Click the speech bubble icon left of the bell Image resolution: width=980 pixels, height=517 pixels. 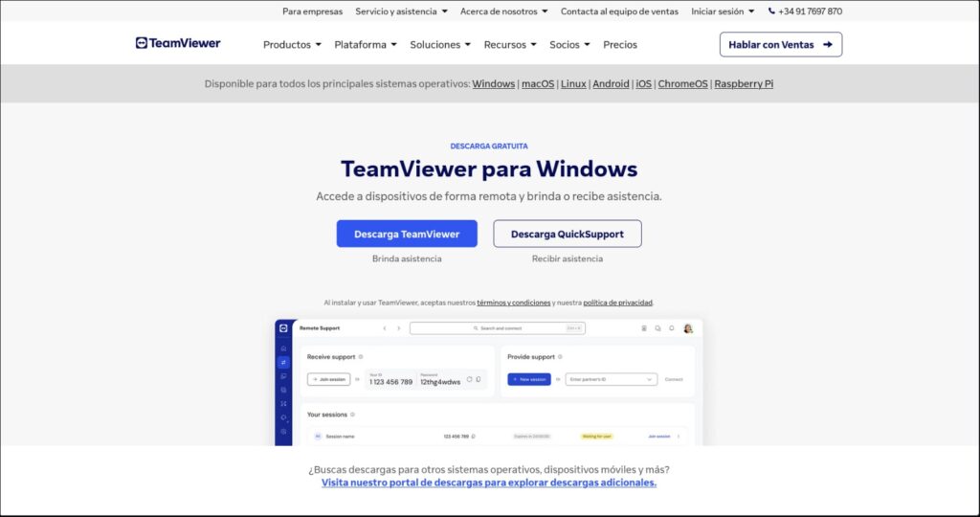(x=657, y=328)
